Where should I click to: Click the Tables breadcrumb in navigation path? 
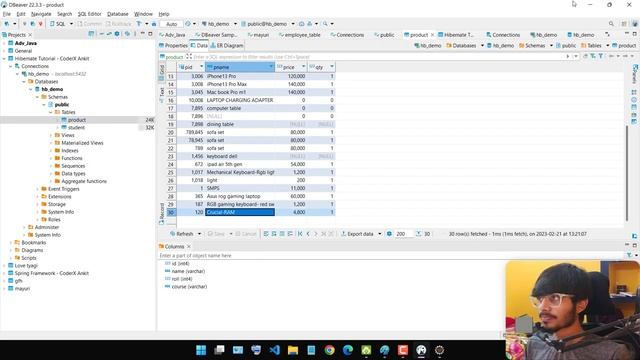pyautogui.click(x=591, y=46)
